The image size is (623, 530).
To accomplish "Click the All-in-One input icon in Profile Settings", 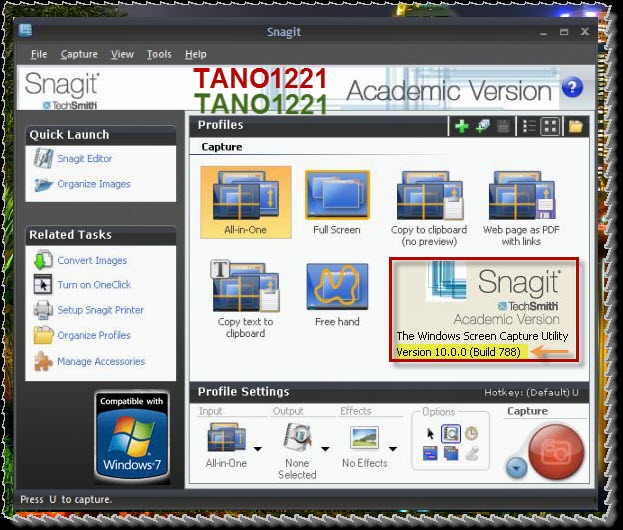I will [x=226, y=437].
